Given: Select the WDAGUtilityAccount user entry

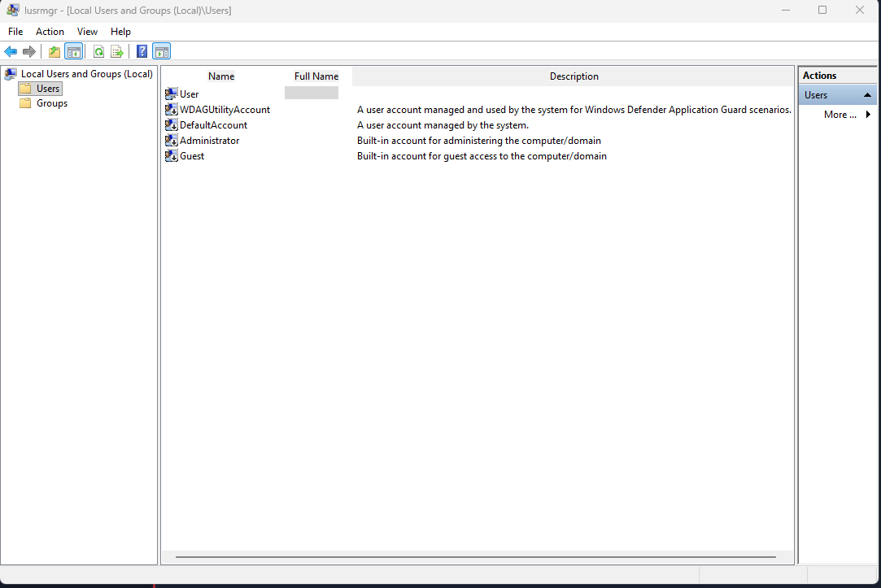Looking at the screenshot, I should (x=225, y=110).
